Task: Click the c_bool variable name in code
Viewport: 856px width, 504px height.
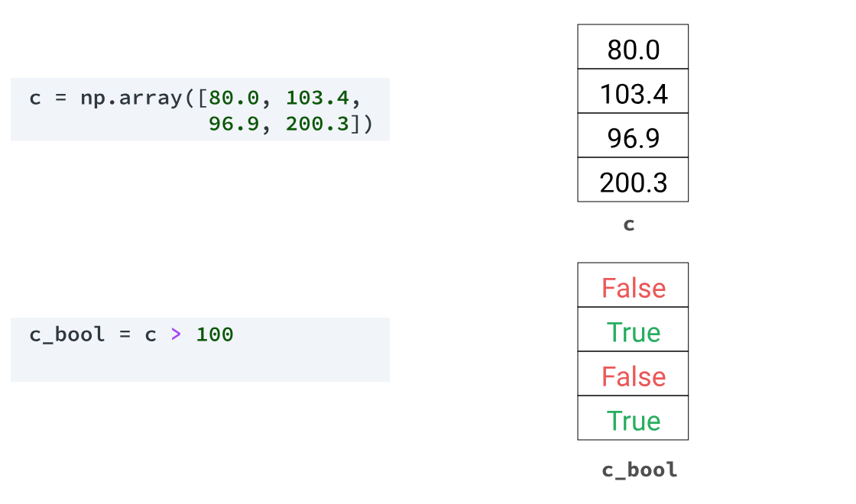Action: [67, 335]
